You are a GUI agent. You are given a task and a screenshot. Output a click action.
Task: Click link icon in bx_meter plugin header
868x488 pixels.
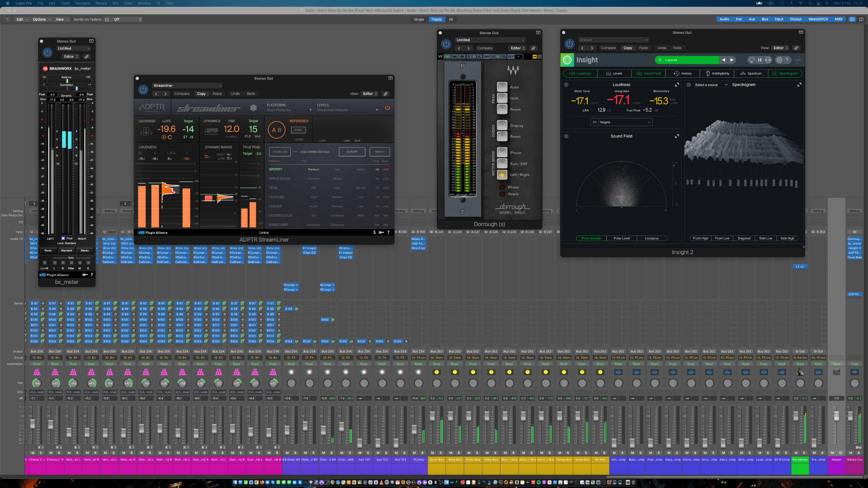(86, 56)
